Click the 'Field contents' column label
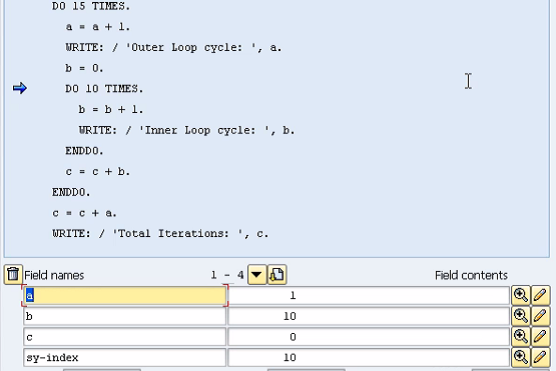This screenshot has width=556, height=371. (x=471, y=275)
